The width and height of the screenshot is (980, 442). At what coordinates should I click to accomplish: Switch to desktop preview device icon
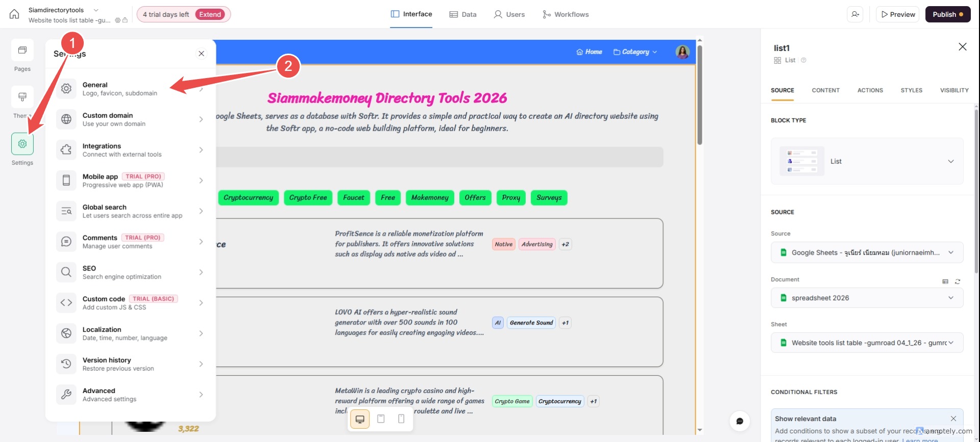(360, 419)
